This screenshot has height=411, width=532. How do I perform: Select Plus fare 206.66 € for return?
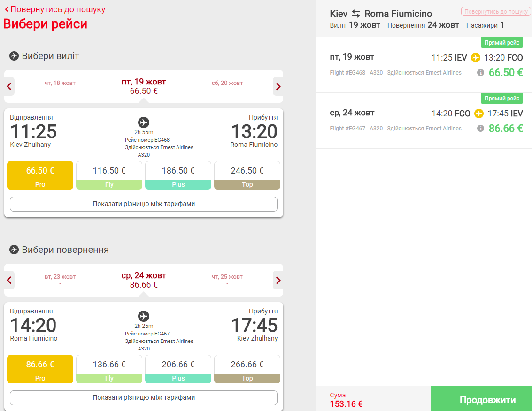[178, 369]
